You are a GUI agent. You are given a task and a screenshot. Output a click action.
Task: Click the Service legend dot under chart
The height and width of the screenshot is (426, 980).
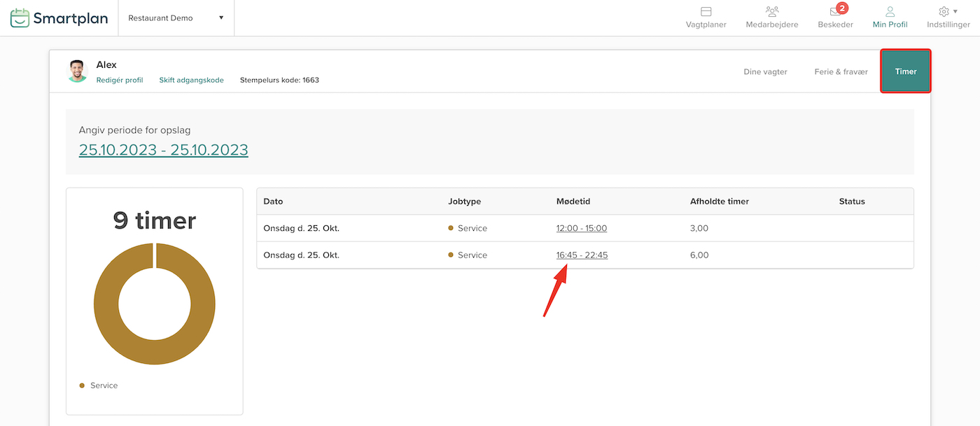pos(82,385)
